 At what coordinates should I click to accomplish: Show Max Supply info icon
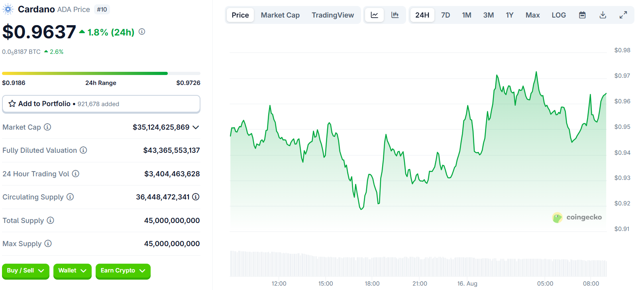point(48,243)
